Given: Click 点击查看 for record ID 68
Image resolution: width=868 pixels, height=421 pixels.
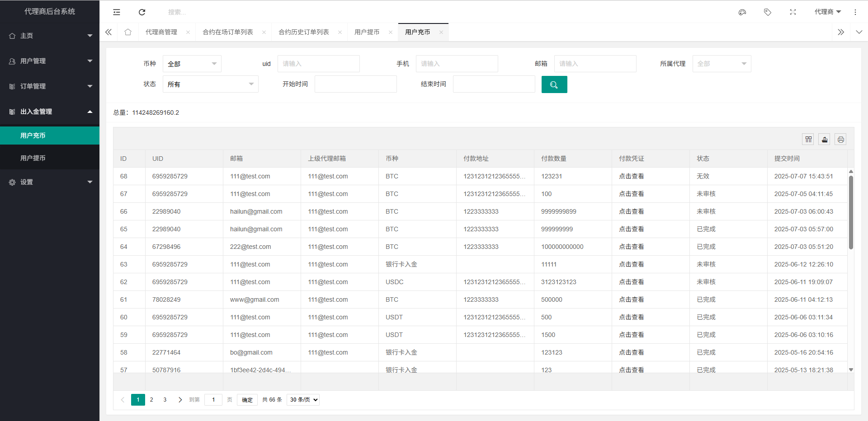Looking at the screenshot, I should point(631,176).
